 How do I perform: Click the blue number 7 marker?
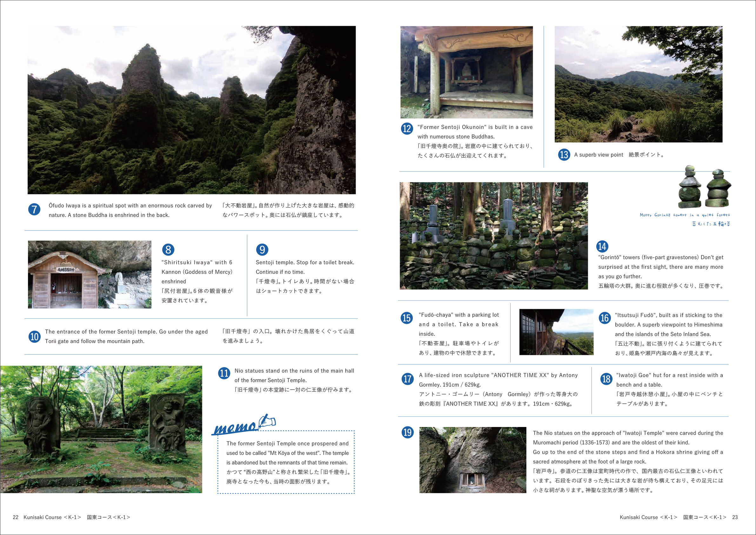coord(34,209)
